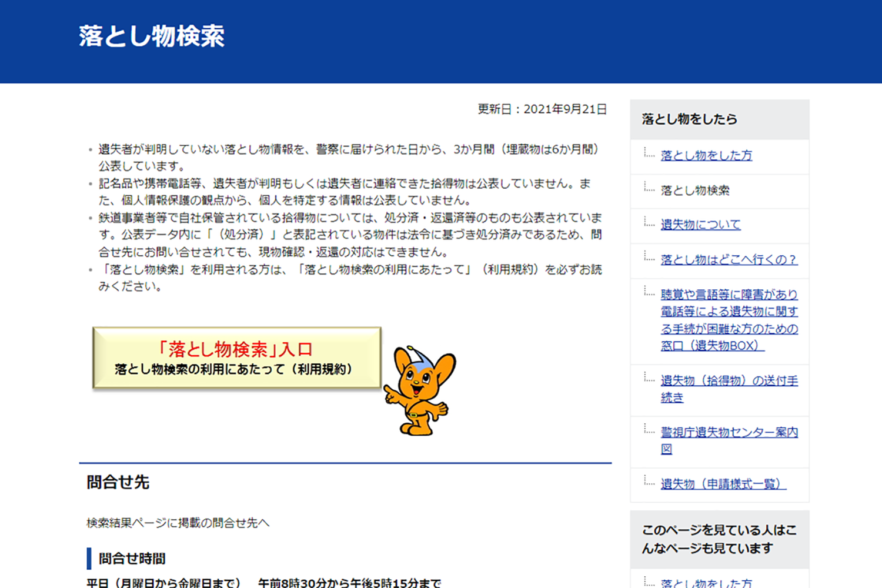Open the 遺失物について sidebar link
Viewport: 882px width, 588px height.
[701, 225]
